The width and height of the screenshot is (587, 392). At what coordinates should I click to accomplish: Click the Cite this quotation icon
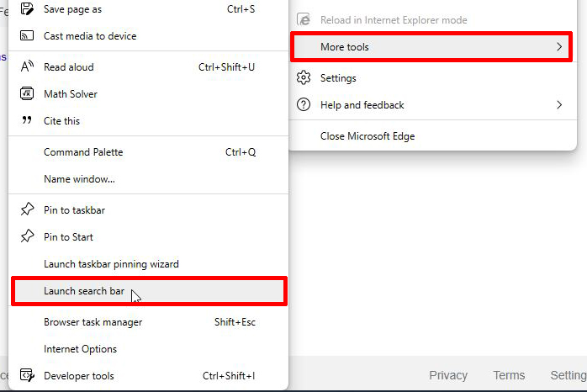tap(27, 121)
